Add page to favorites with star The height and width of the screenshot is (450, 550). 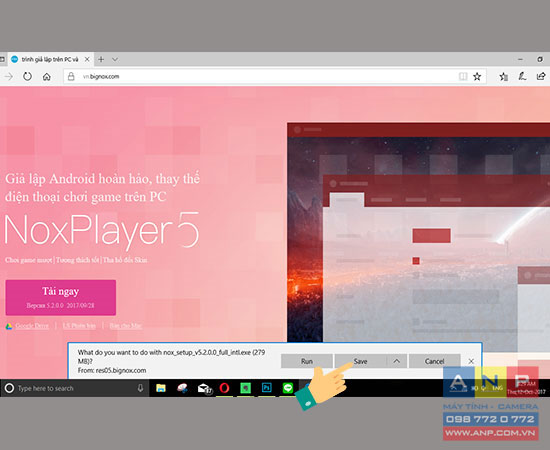pyautogui.click(x=477, y=76)
